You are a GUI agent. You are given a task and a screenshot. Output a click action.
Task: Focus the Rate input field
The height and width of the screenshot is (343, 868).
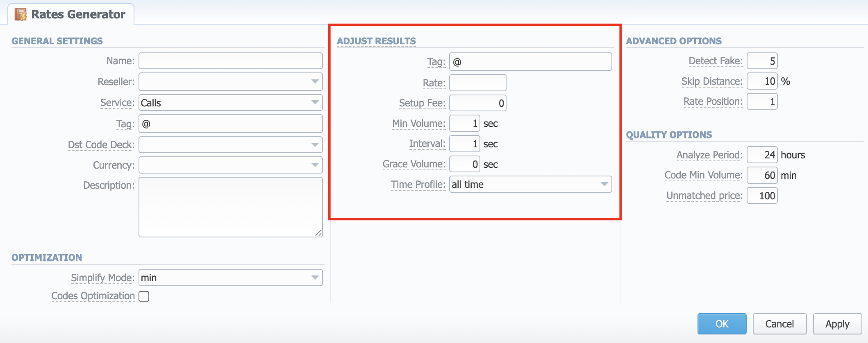tap(478, 83)
